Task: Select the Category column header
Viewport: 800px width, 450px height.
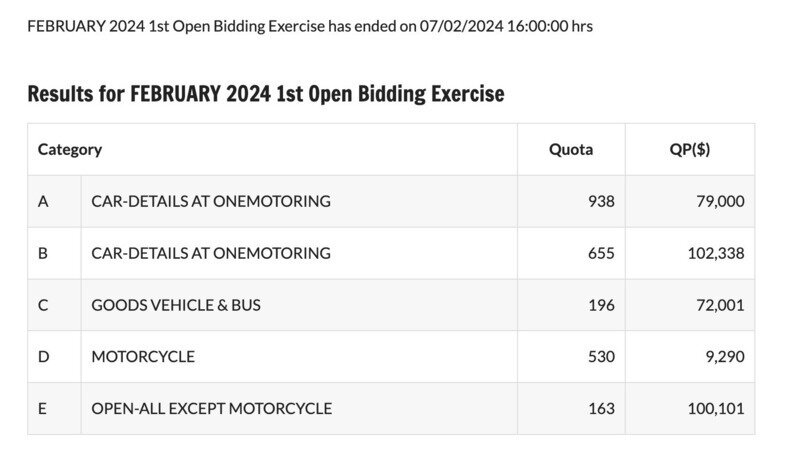Action: click(70, 150)
